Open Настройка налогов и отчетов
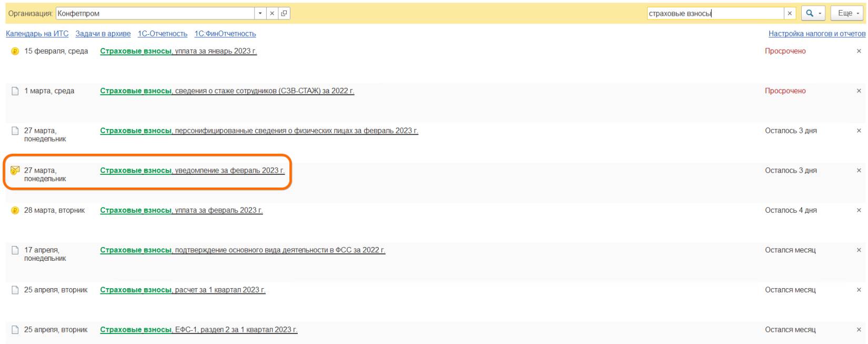 point(816,34)
